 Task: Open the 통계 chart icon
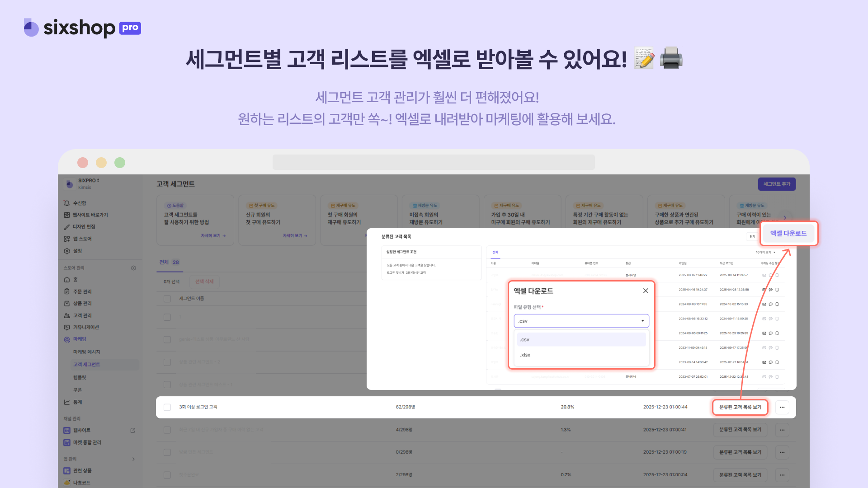67,402
